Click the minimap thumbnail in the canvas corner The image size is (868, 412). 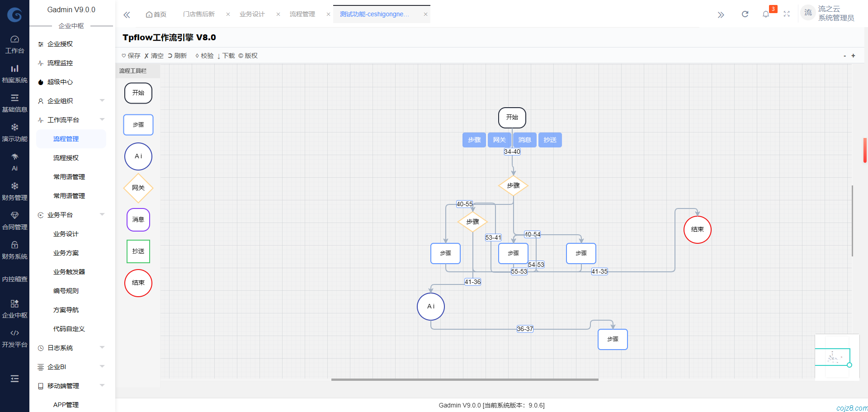pyautogui.click(x=836, y=357)
